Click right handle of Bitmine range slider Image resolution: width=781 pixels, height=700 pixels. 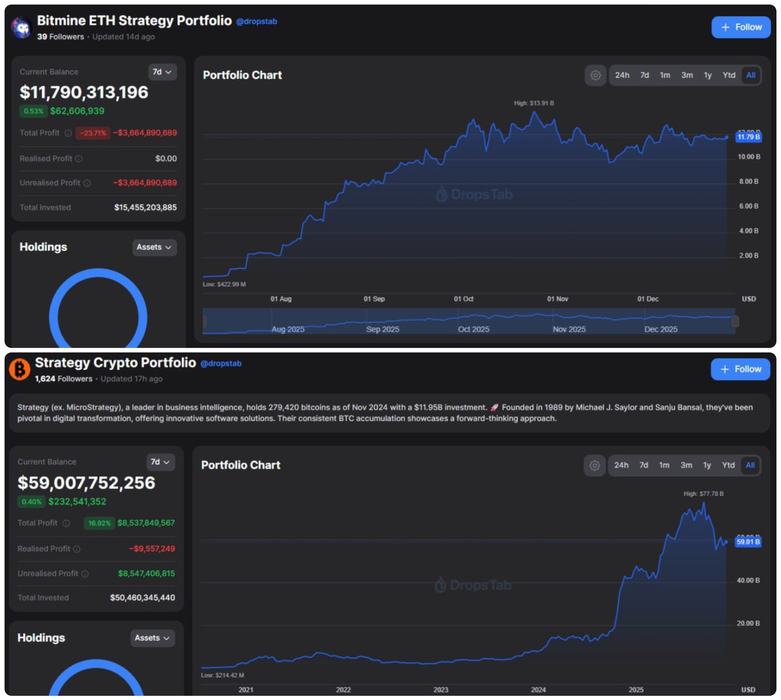[x=735, y=321]
